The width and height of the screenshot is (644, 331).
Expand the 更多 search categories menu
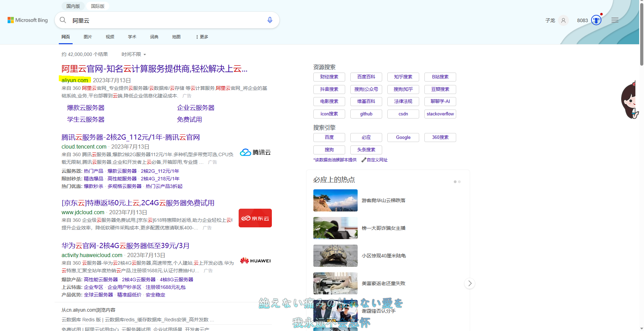(x=202, y=37)
